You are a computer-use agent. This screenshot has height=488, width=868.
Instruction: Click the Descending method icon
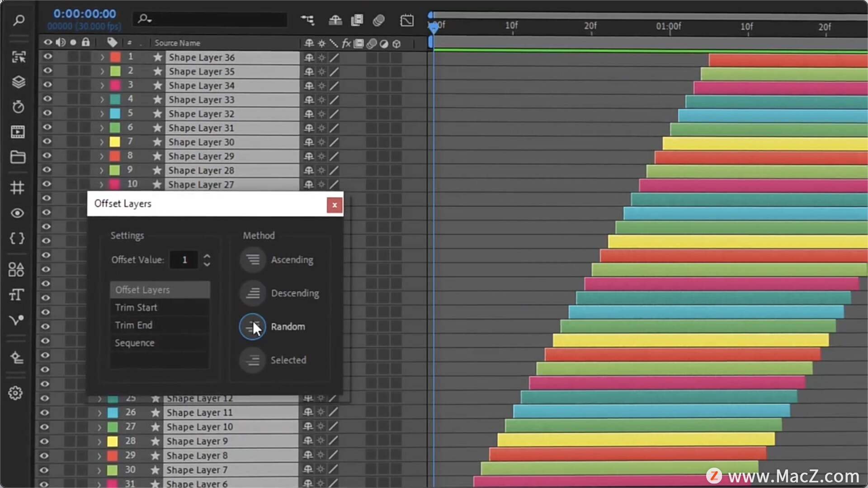[252, 293]
